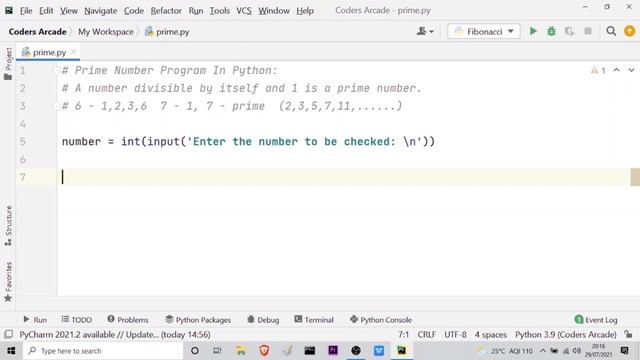Open the Run tool window button

point(35,320)
